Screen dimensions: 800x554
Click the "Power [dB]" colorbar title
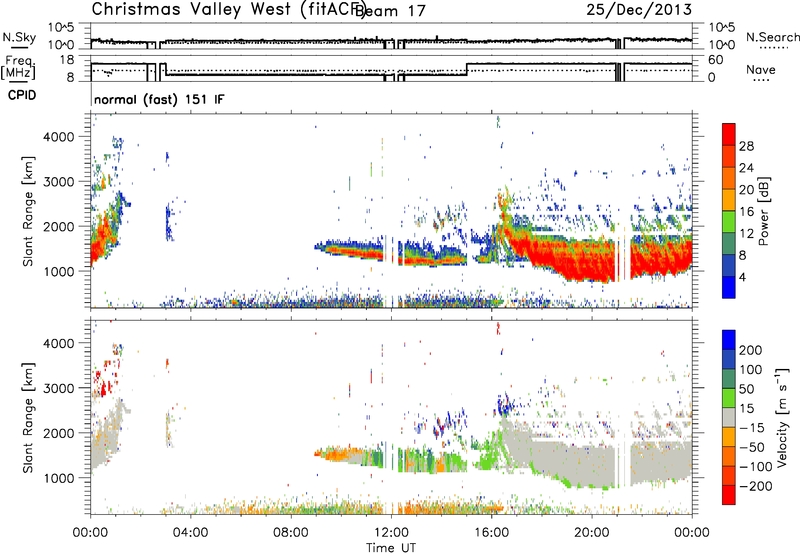click(764, 211)
